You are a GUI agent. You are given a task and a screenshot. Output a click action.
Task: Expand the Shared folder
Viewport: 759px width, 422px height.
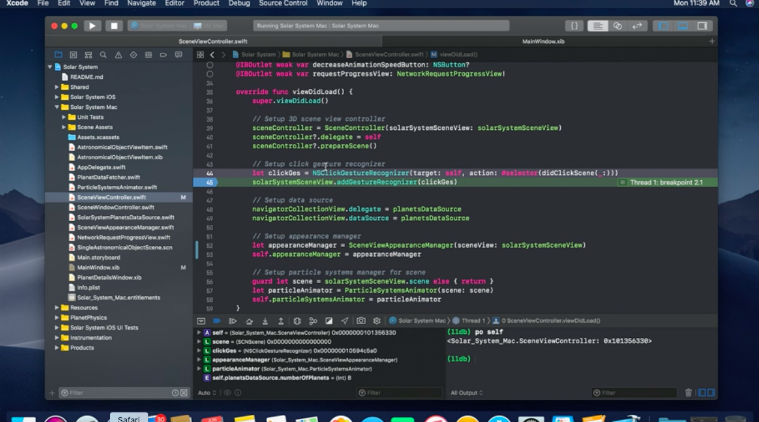(x=57, y=87)
